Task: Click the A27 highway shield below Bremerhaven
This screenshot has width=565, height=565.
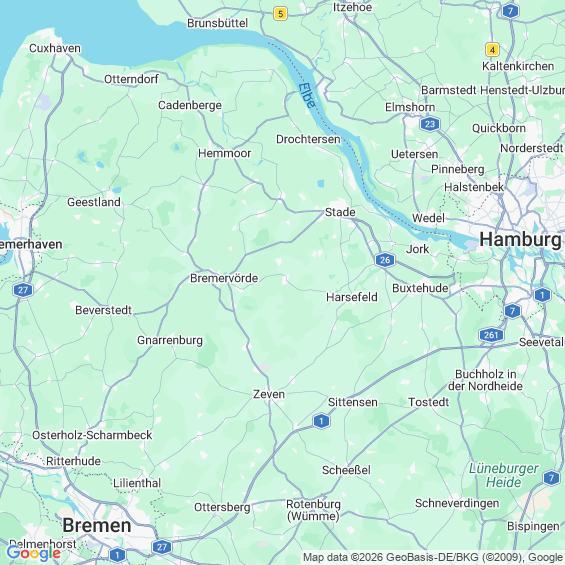Action: (23, 290)
